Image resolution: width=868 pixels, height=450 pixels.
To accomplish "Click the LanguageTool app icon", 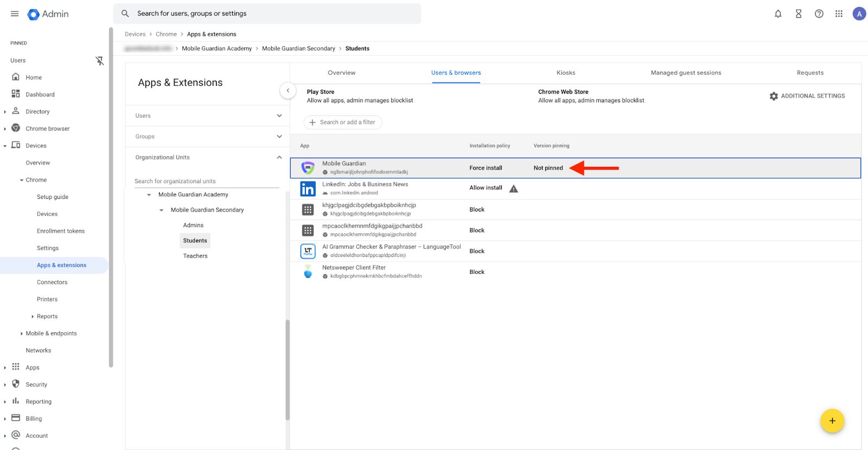I will tap(308, 251).
